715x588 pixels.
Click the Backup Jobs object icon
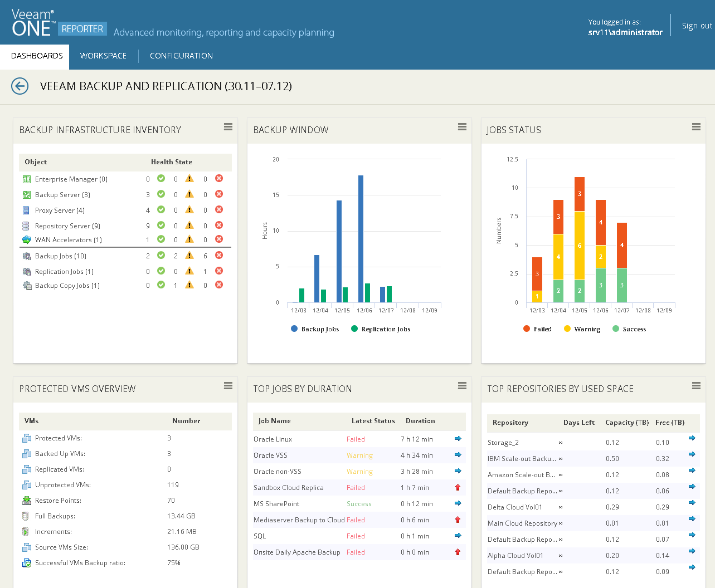pyautogui.click(x=26, y=256)
